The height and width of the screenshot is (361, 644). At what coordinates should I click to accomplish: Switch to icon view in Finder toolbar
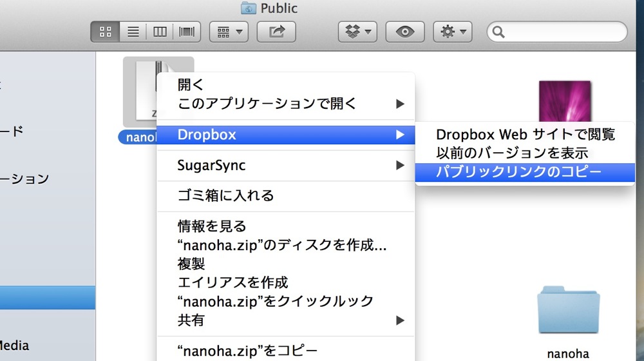click(105, 32)
